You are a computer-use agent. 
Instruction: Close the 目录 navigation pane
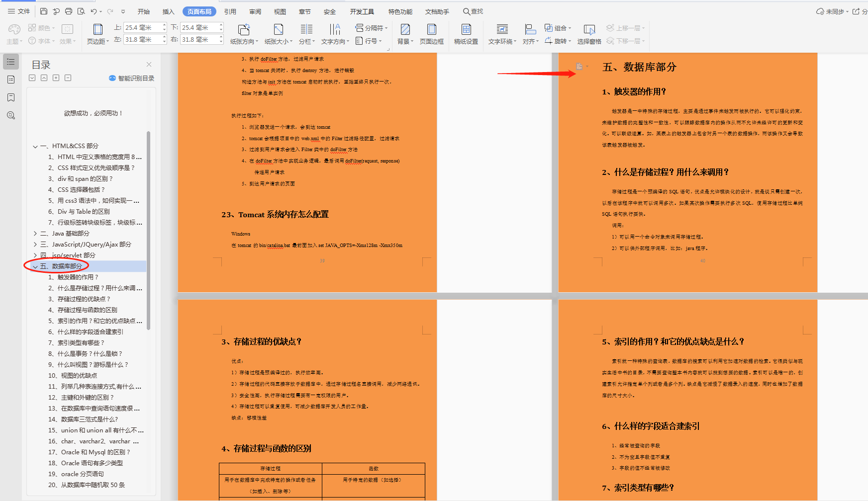point(149,65)
